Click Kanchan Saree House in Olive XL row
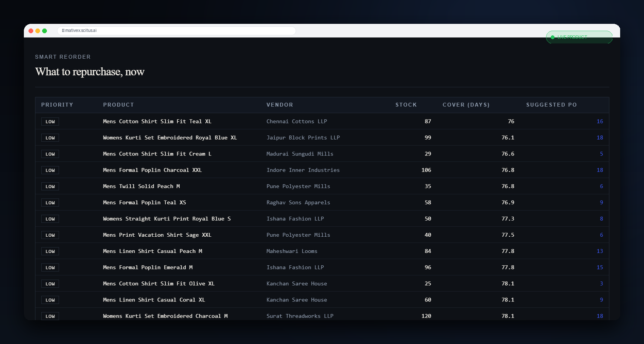The image size is (644, 344). click(x=297, y=283)
